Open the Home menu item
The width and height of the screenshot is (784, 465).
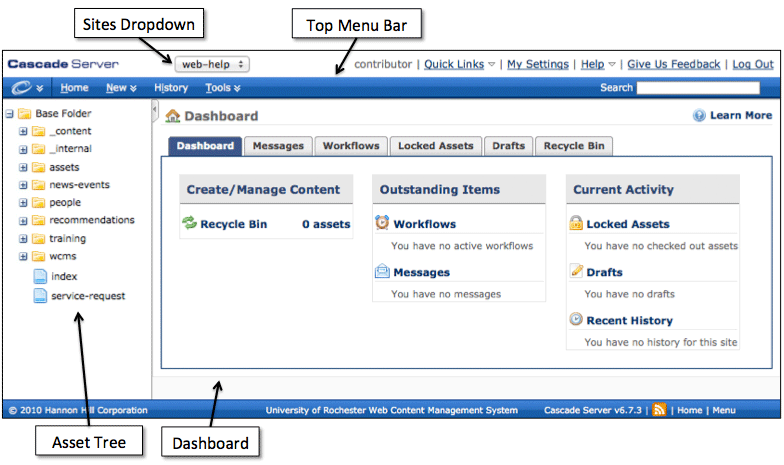(74, 88)
